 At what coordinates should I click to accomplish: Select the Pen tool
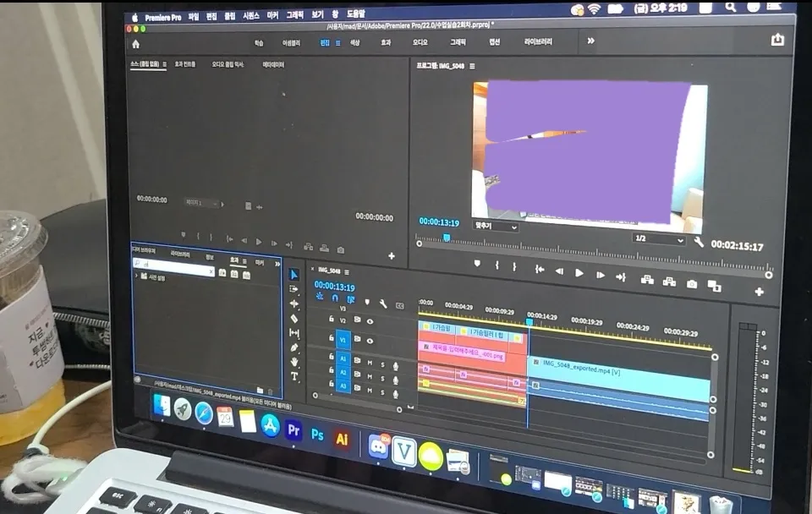294,347
